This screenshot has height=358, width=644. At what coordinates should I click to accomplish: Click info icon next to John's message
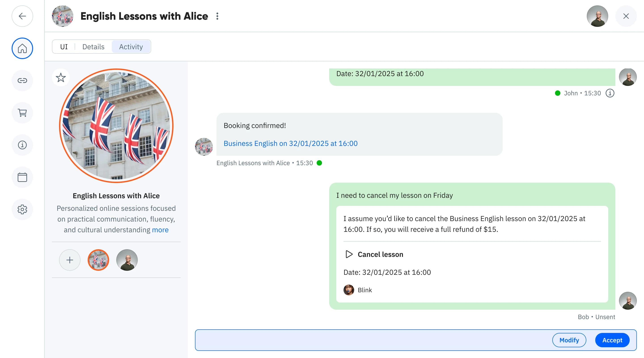click(610, 93)
